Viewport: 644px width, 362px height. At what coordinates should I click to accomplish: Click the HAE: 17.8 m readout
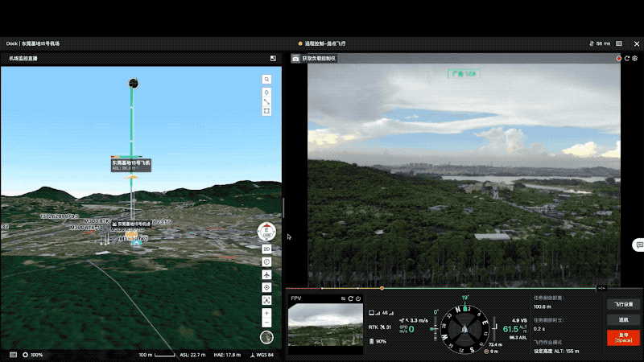tap(227, 355)
